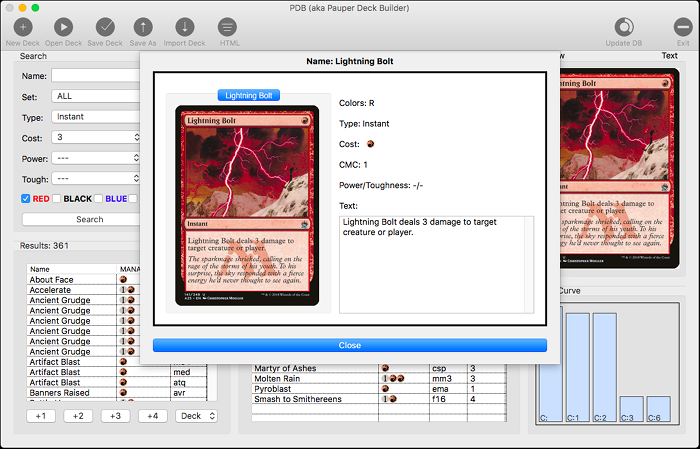The width and height of the screenshot is (700, 449).
Task: Select the Artifact Blast row with set med
Action: pos(117,372)
